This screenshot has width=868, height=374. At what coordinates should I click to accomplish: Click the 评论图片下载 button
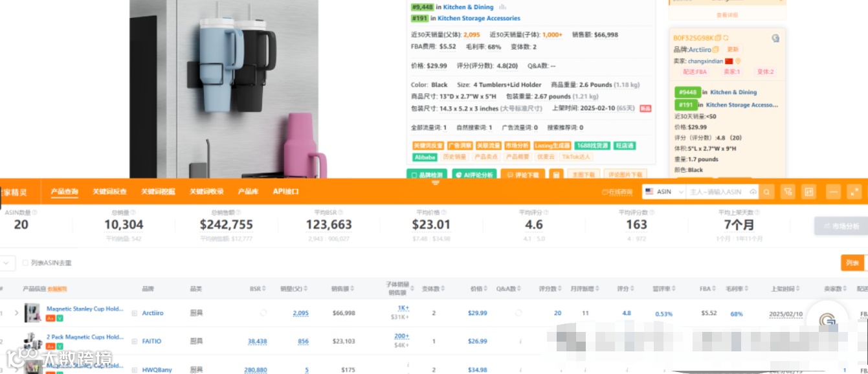click(x=625, y=175)
